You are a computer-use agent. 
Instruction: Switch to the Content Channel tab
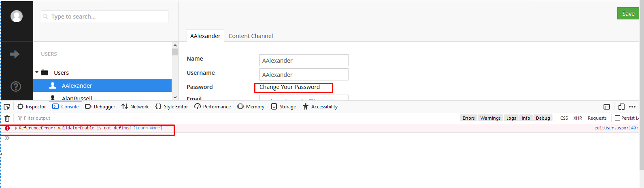tap(251, 36)
